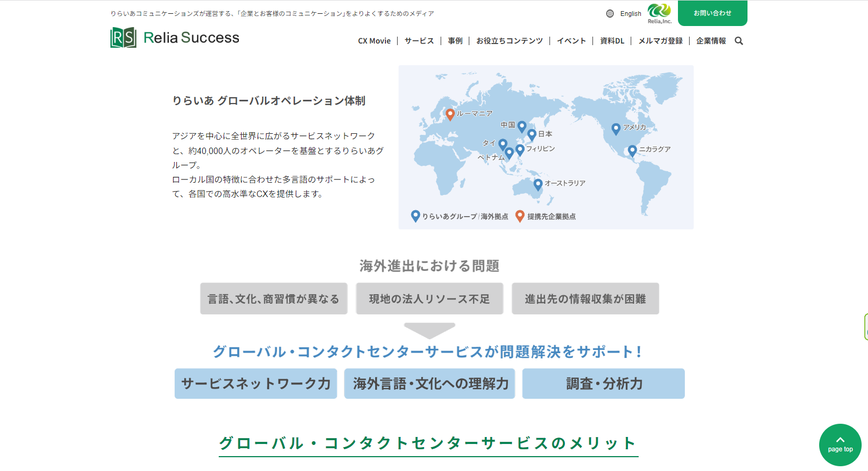
Task: Select the Romania map pin
Action: click(450, 114)
